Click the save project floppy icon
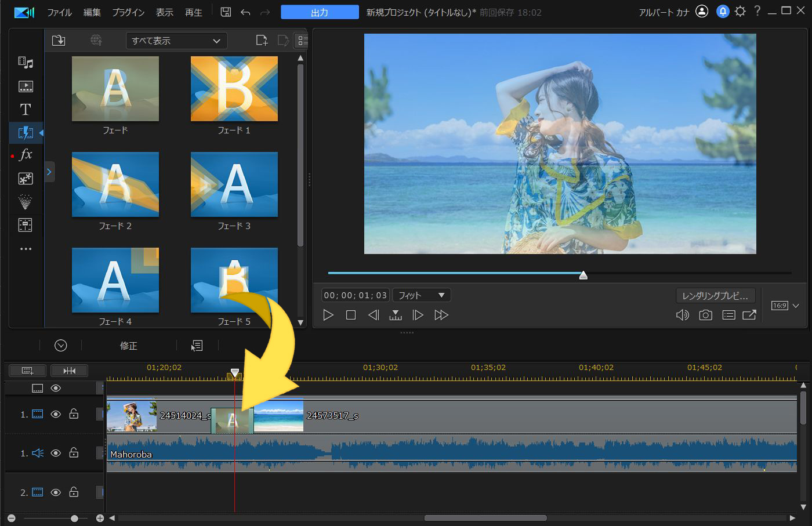The image size is (812, 526). 226,12
